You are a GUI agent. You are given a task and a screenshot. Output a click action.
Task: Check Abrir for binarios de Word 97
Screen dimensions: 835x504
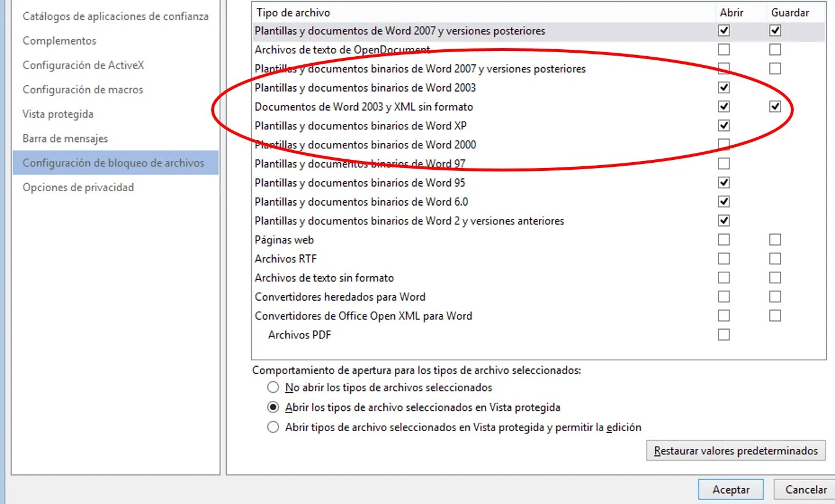[x=724, y=164]
